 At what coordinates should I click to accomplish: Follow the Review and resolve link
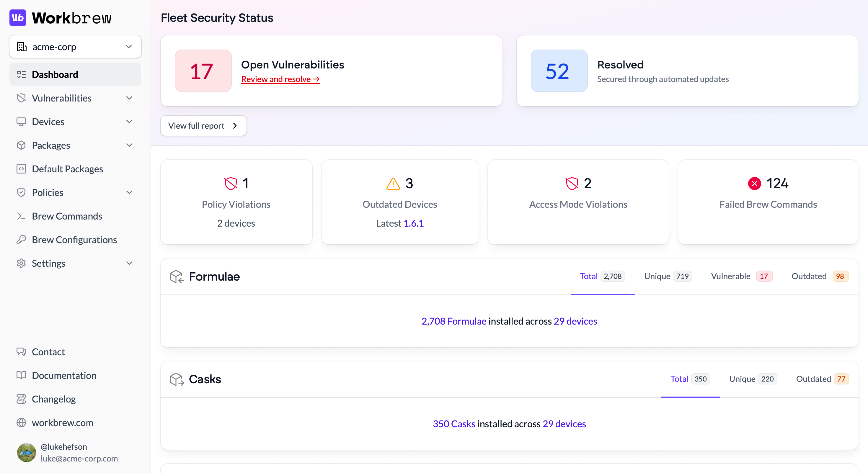280,79
